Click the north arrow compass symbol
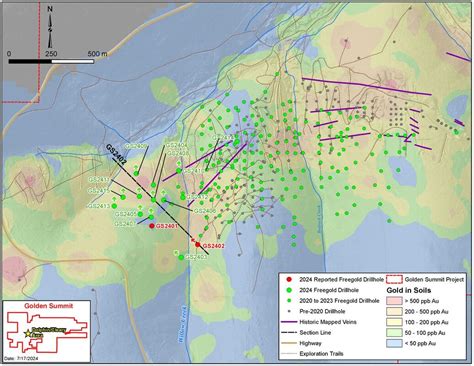This screenshot has height=366, width=474. (x=50, y=28)
